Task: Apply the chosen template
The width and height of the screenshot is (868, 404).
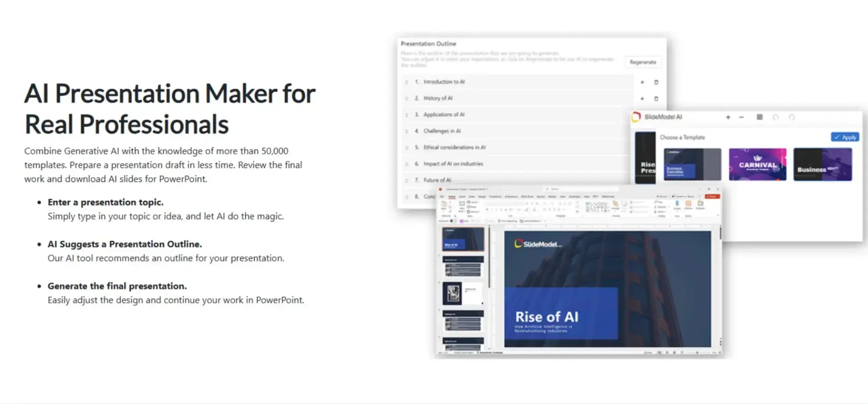Action: pyautogui.click(x=844, y=137)
